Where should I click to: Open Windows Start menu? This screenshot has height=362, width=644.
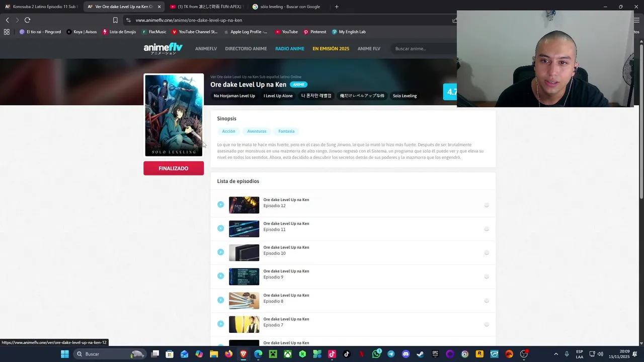coord(65,354)
